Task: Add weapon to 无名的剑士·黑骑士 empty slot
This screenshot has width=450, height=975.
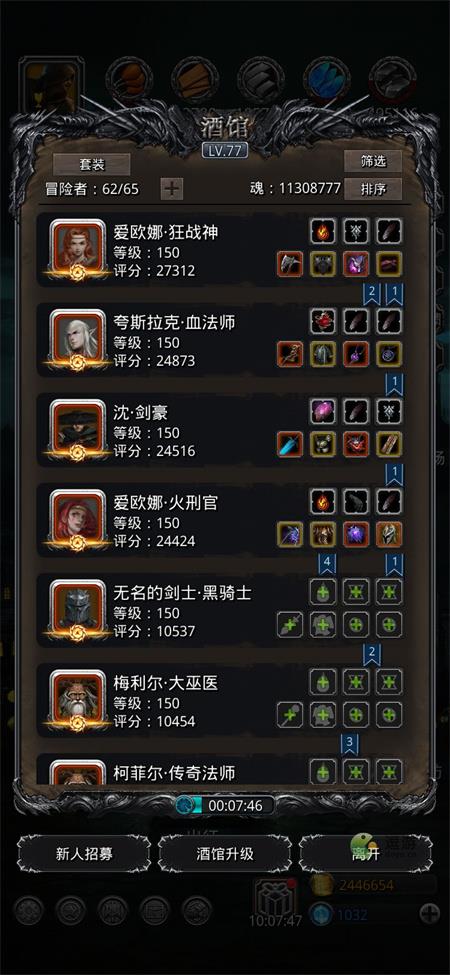Action: point(290,625)
